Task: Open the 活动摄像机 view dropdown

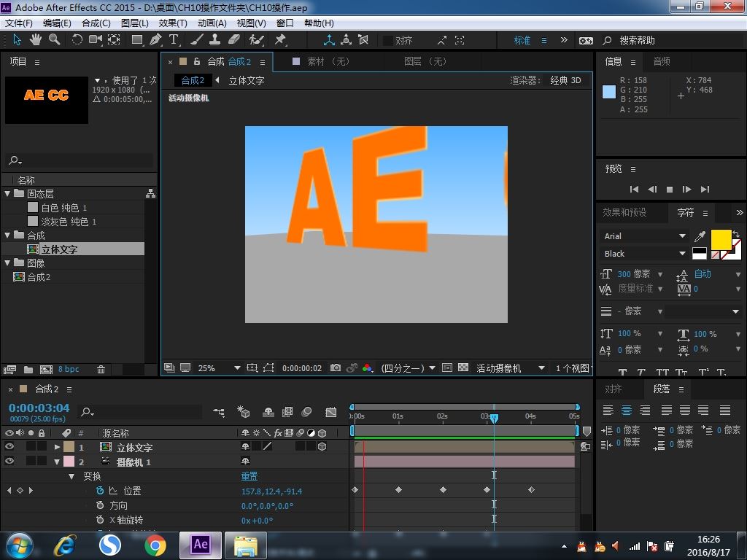Action: (x=510, y=368)
